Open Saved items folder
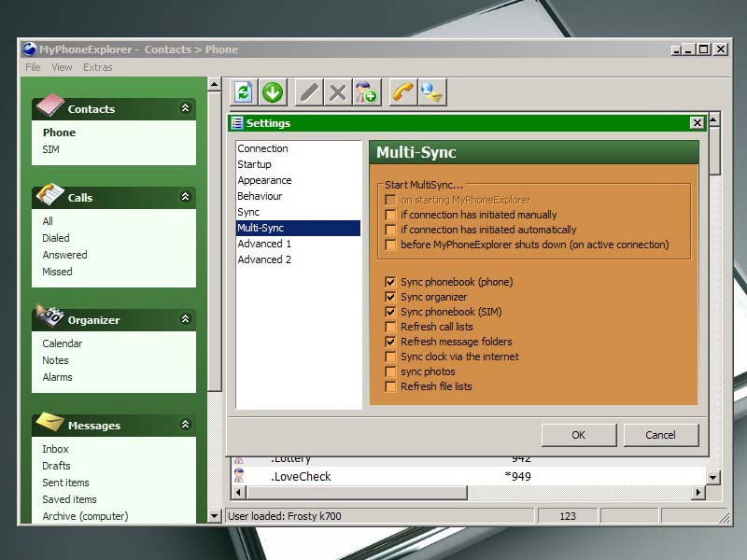This screenshot has height=560, width=747. 69,499
